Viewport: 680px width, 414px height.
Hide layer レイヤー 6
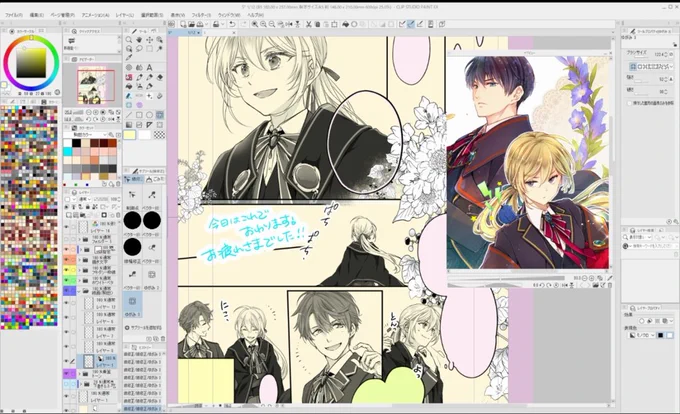[x=66, y=317]
